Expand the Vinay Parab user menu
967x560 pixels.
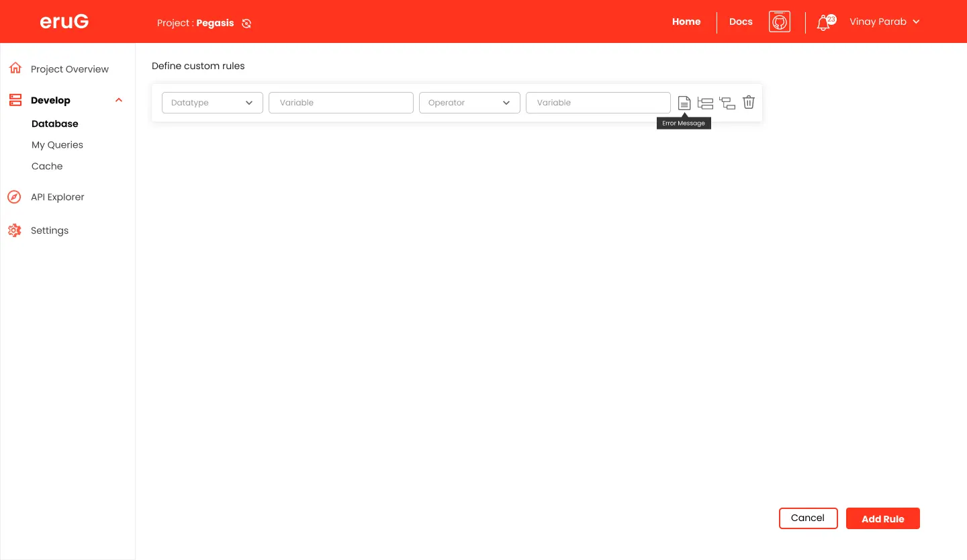point(884,21)
